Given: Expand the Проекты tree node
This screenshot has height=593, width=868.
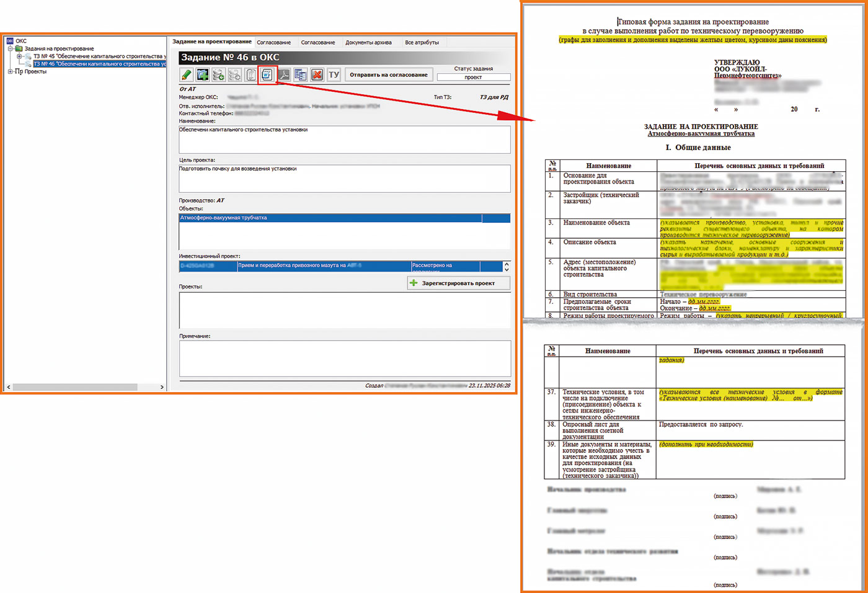Looking at the screenshot, I should [10, 71].
